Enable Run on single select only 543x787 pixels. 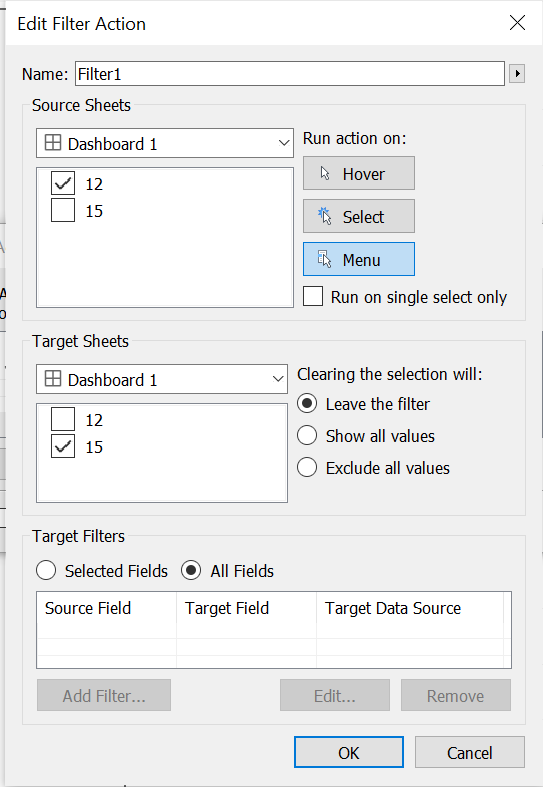tap(313, 296)
